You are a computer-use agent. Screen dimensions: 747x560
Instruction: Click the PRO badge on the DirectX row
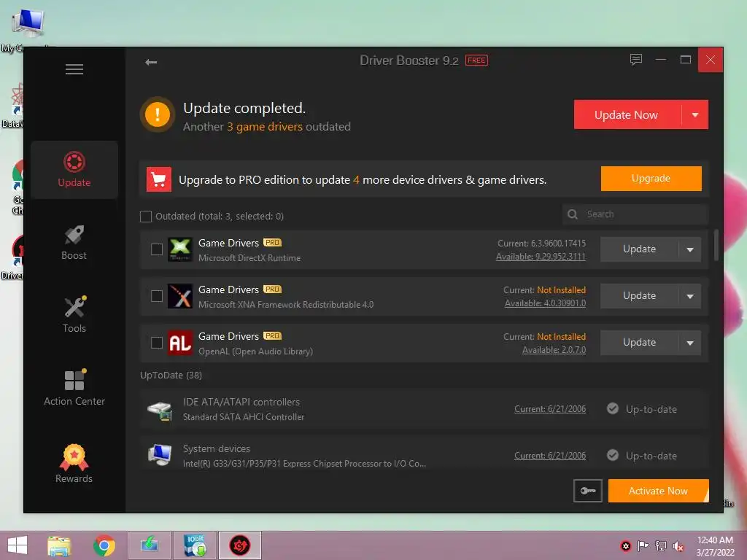[x=273, y=242]
